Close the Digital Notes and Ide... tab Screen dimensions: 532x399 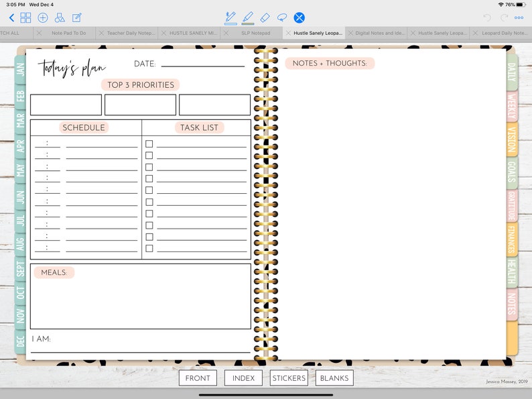click(x=350, y=33)
